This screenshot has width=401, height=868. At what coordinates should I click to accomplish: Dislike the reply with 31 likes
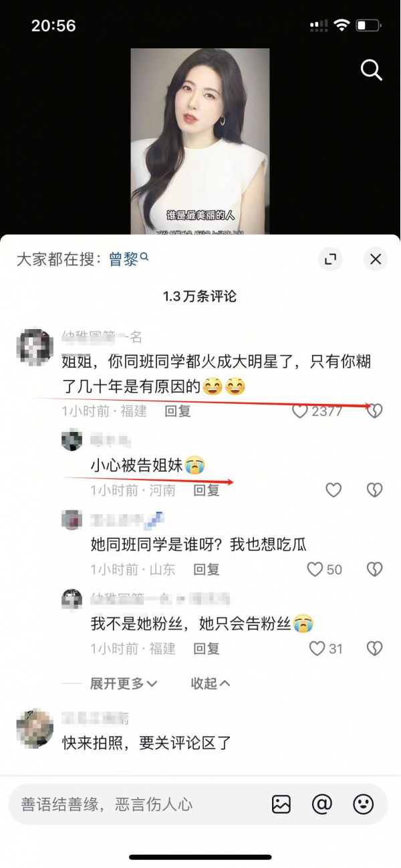click(375, 648)
